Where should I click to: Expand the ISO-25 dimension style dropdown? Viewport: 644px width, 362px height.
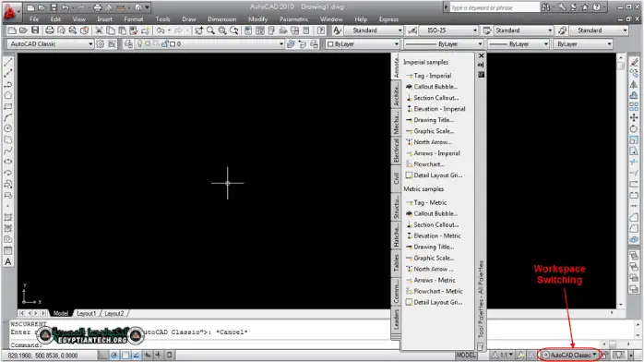(x=449, y=30)
